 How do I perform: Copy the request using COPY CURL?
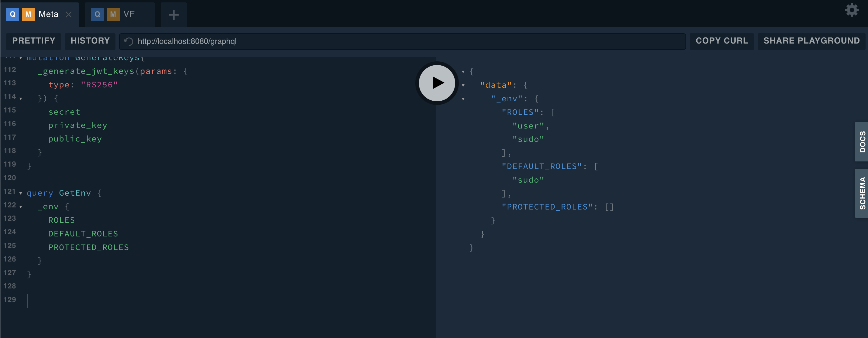721,41
